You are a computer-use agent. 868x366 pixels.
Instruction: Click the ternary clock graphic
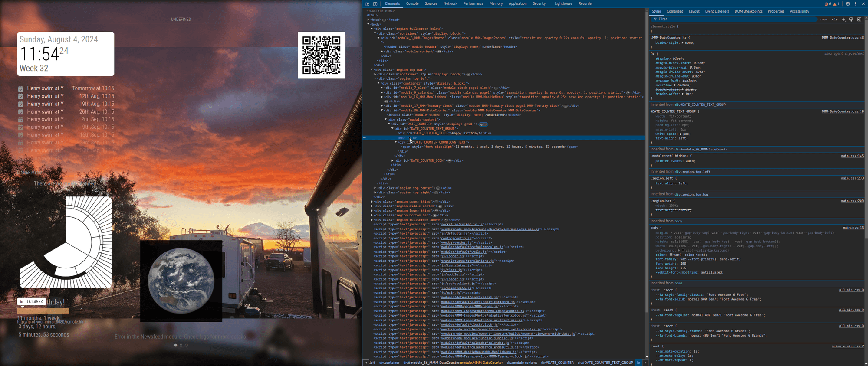[66, 242]
